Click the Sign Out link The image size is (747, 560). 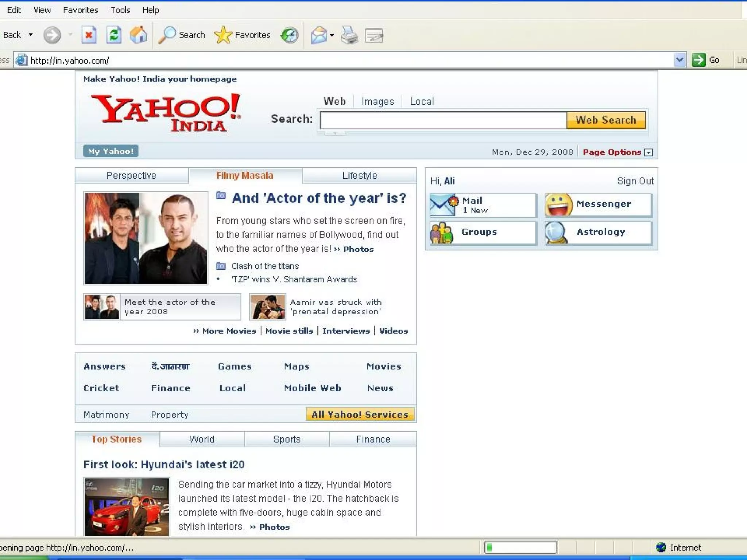(x=635, y=181)
